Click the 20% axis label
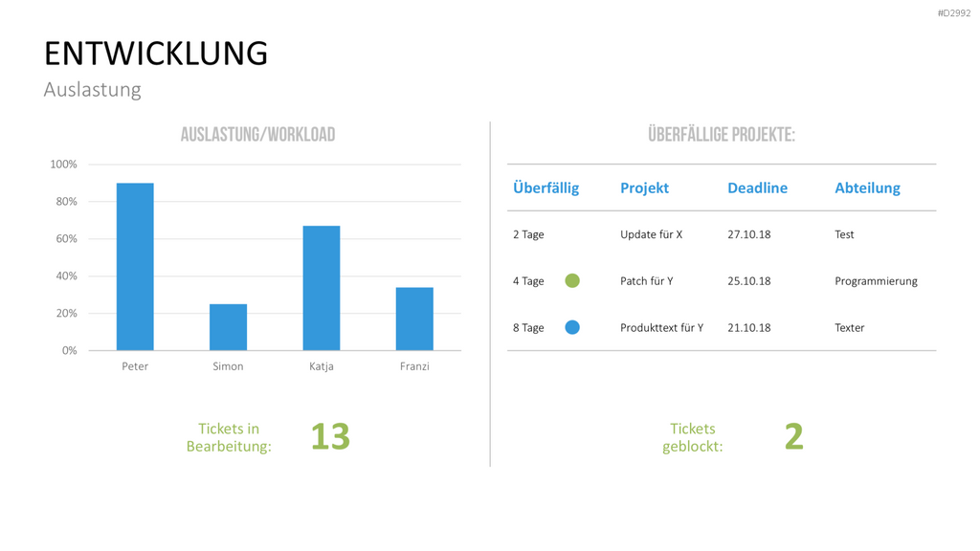Screen dimensions: 980x551 tap(66, 313)
